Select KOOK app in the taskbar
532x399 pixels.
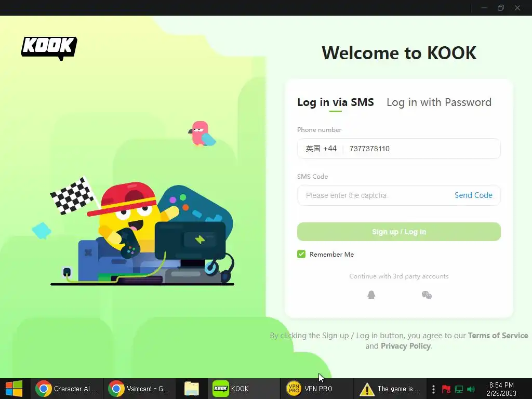(x=243, y=389)
